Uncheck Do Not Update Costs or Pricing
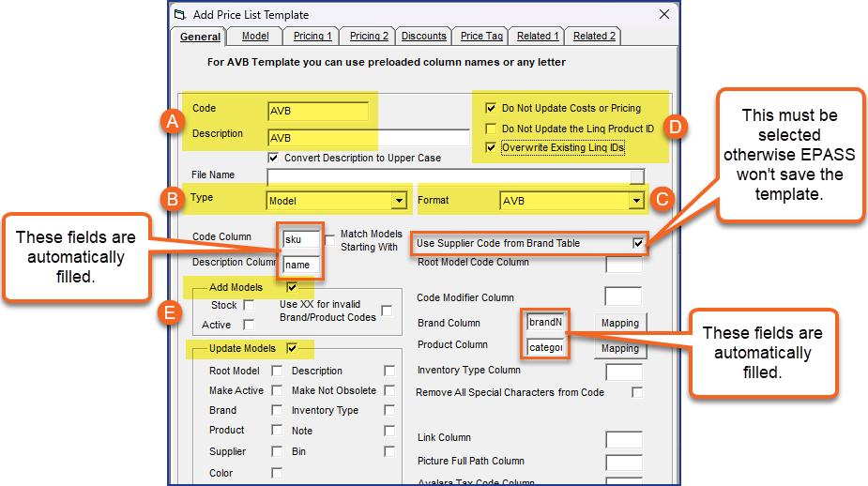The image size is (868, 486). point(491,108)
